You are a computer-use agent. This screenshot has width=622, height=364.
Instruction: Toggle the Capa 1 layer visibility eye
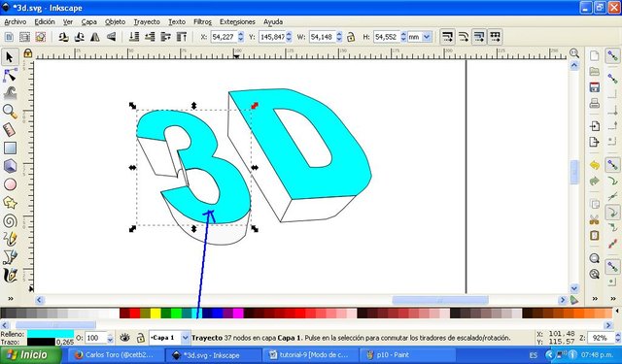124,338
